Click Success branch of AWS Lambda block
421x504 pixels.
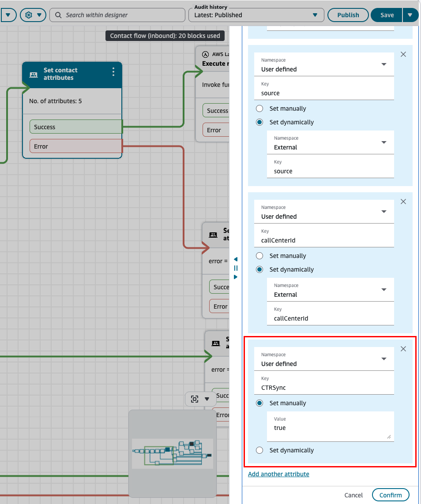tap(216, 111)
